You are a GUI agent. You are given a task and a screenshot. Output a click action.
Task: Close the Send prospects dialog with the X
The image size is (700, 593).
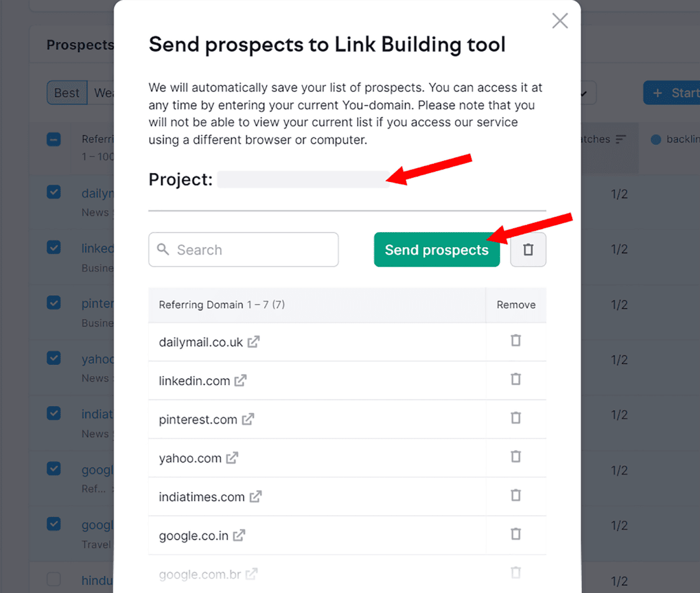point(559,21)
